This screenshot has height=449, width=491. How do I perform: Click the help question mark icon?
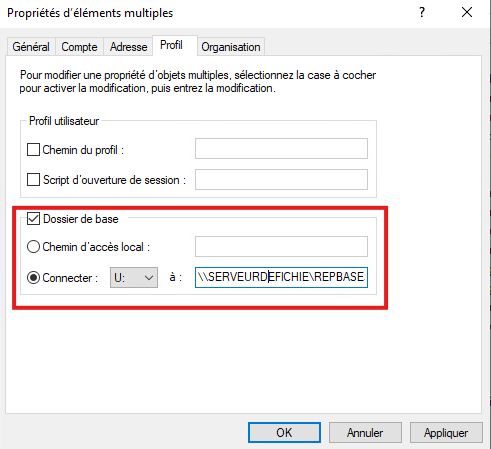tap(422, 13)
